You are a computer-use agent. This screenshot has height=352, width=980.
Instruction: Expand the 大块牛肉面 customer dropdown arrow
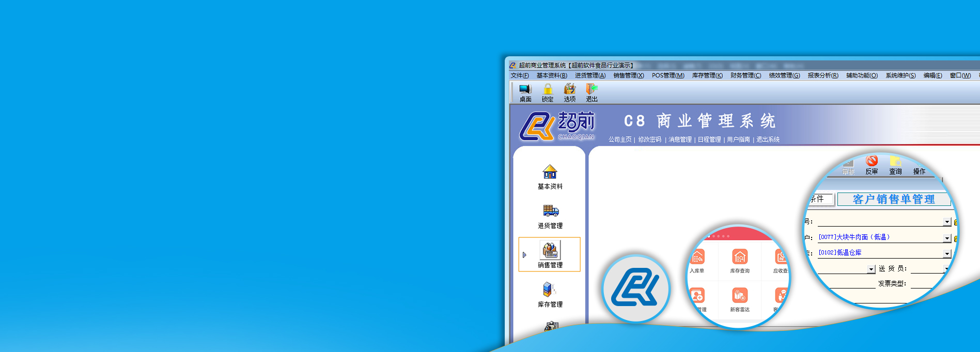pos(947,238)
